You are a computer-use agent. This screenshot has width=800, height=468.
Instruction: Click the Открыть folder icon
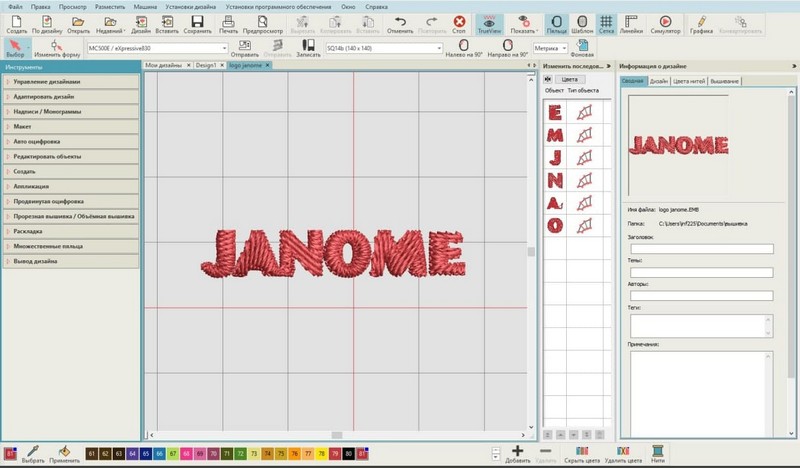[x=78, y=24]
